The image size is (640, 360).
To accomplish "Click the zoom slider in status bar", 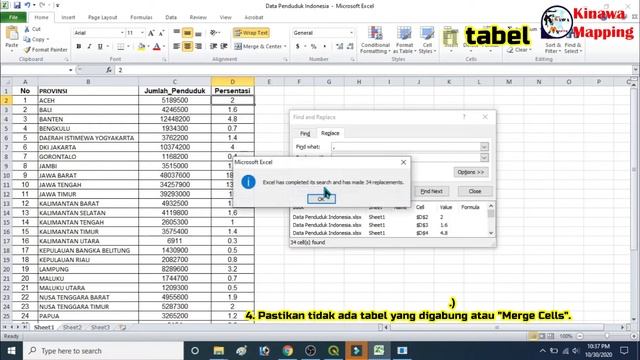I will [x=607, y=336].
